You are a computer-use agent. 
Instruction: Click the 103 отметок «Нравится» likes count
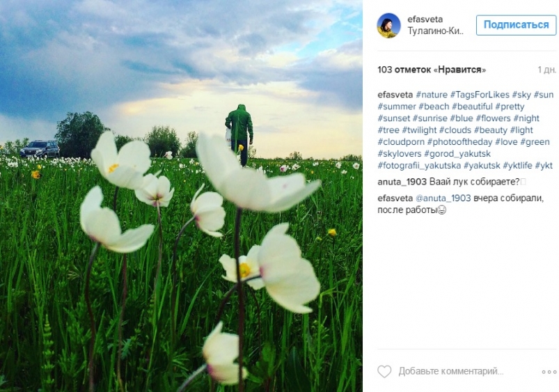(x=432, y=70)
